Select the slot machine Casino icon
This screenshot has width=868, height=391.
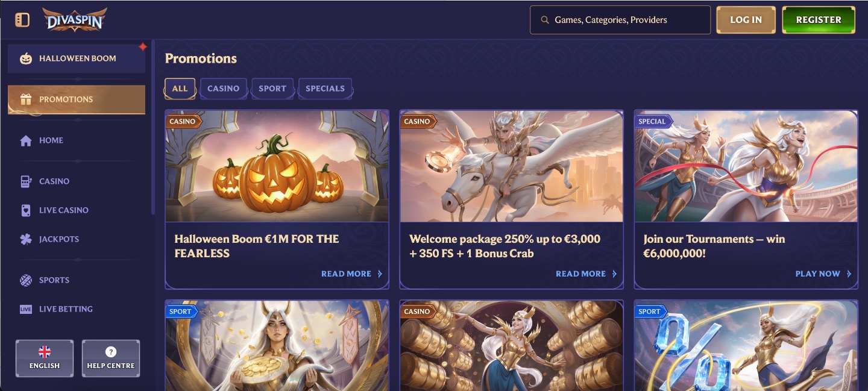tap(26, 181)
